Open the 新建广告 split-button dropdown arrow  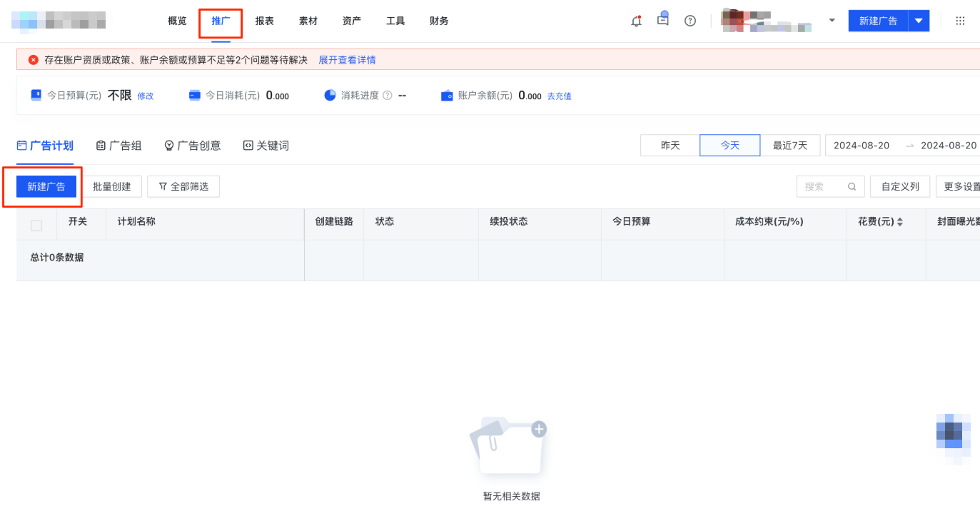click(919, 21)
